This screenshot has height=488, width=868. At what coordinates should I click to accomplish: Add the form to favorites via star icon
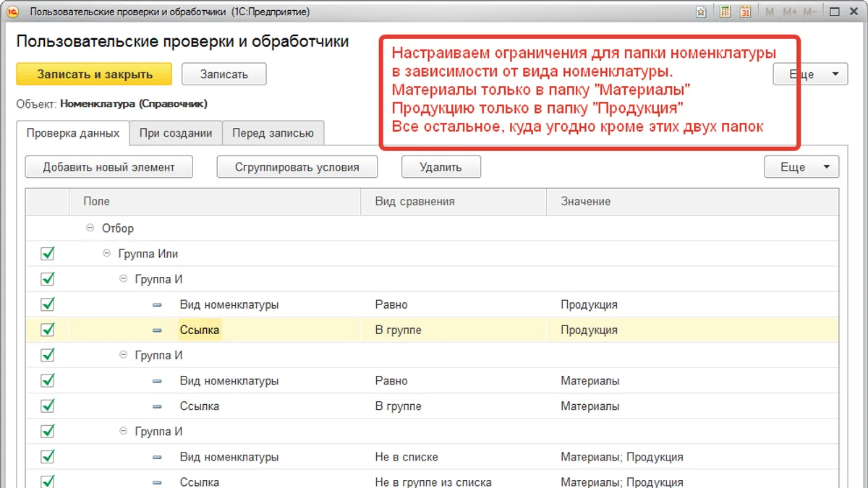click(x=701, y=12)
